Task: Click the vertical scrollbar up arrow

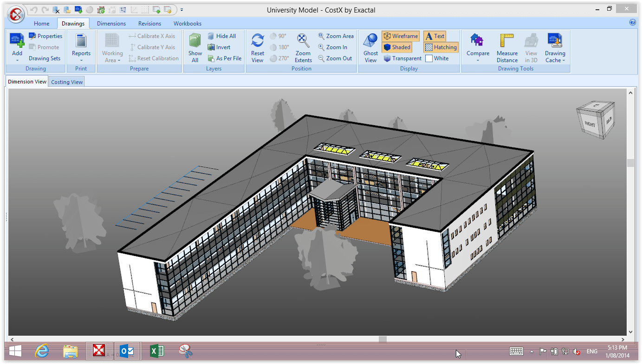Action: click(x=630, y=93)
